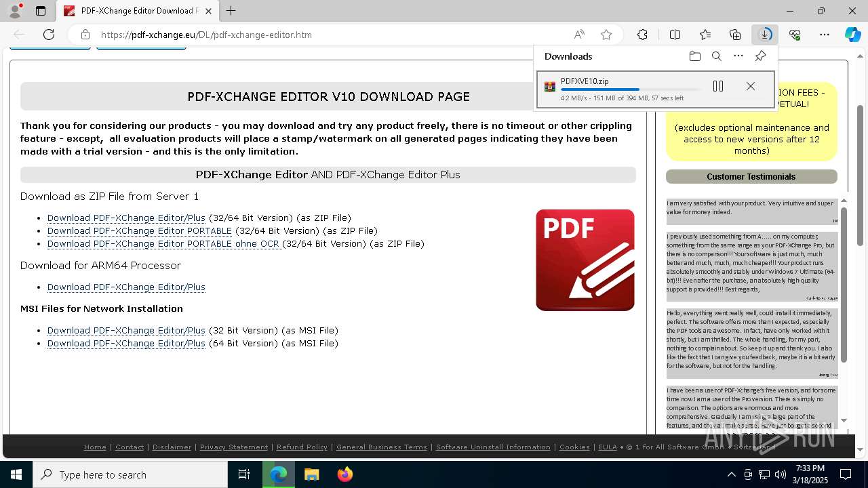
Task: Launch Copilot sidebar
Action: coord(852,35)
